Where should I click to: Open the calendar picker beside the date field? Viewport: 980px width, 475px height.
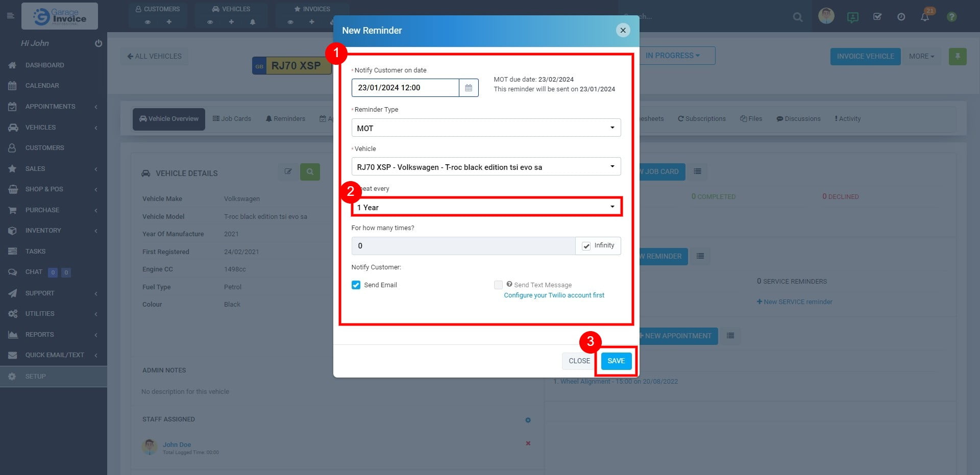469,87
